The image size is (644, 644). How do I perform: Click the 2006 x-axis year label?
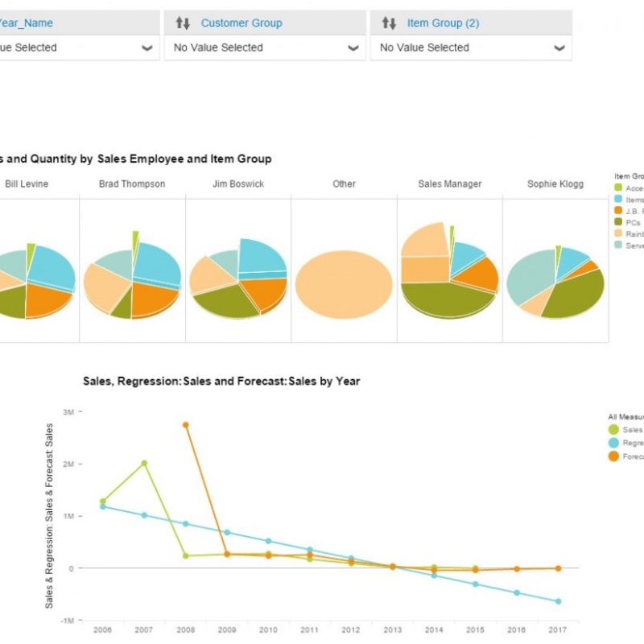click(103, 630)
